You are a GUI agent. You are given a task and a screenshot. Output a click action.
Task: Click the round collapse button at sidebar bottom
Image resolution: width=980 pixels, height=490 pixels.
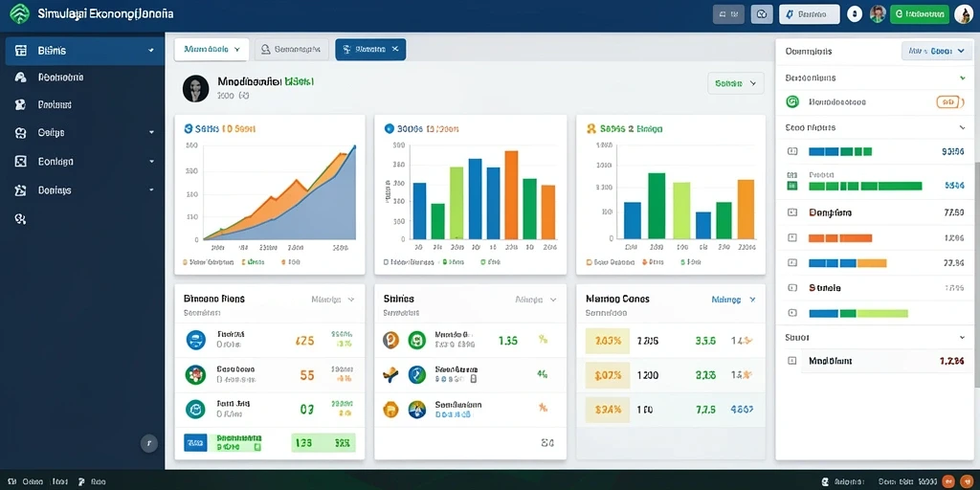[148, 444]
